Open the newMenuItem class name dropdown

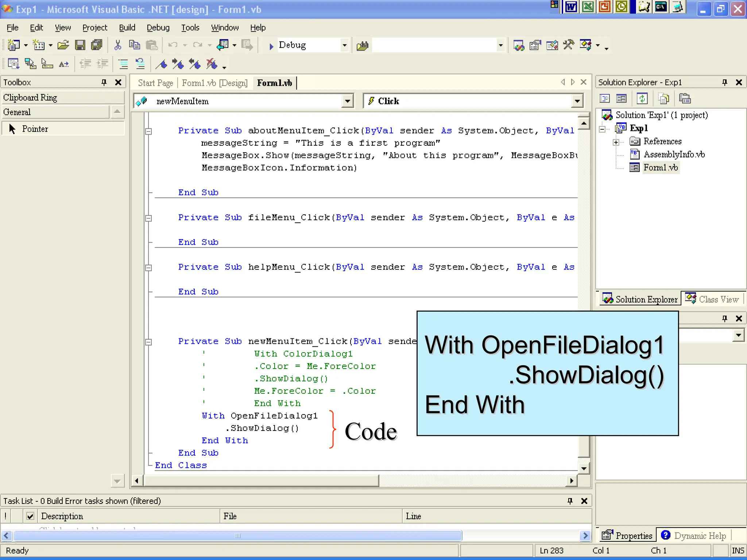pos(348,101)
